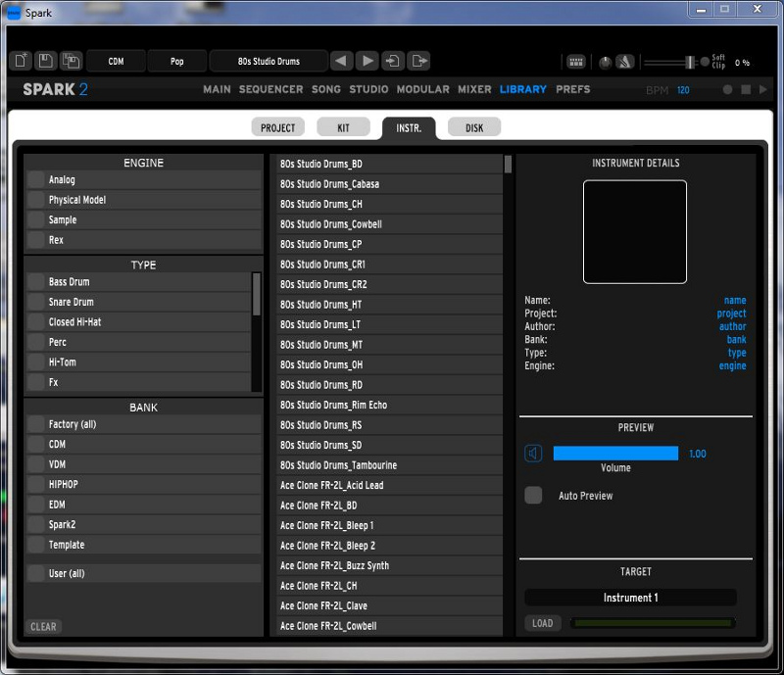Open the SONG view
The height and width of the screenshot is (675, 784).
[326, 89]
